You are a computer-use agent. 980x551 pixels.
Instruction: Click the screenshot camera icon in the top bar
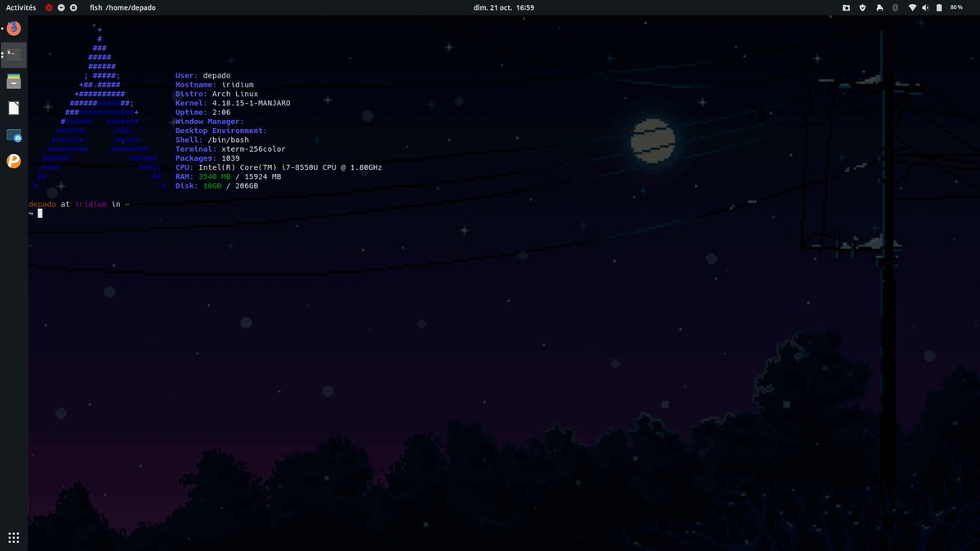pos(846,7)
